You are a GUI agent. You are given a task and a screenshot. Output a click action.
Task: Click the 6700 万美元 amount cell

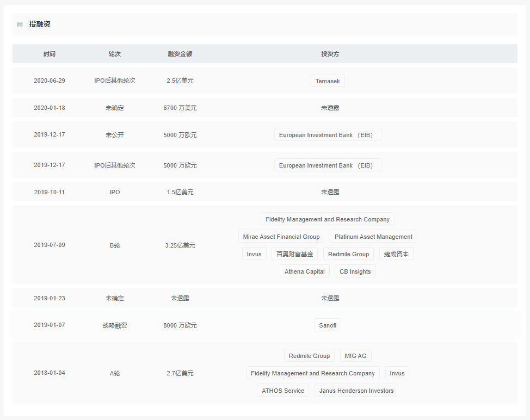coord(180,108)
